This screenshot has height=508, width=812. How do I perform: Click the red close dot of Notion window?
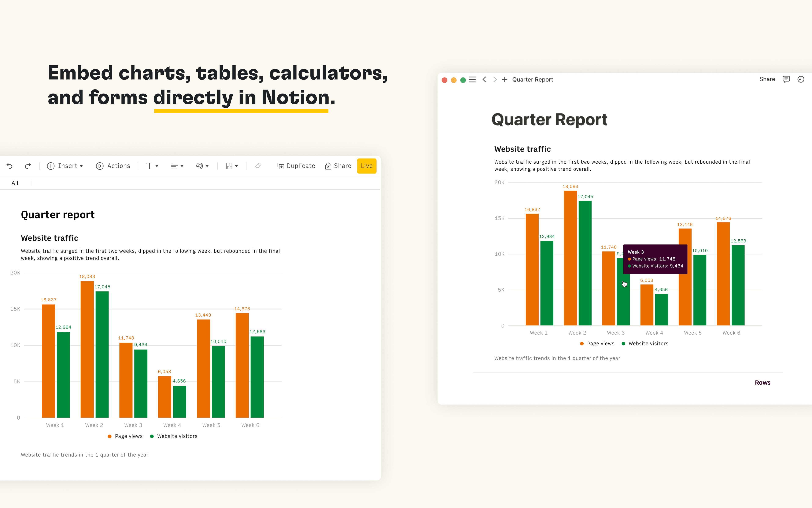(x=444, y=80)
